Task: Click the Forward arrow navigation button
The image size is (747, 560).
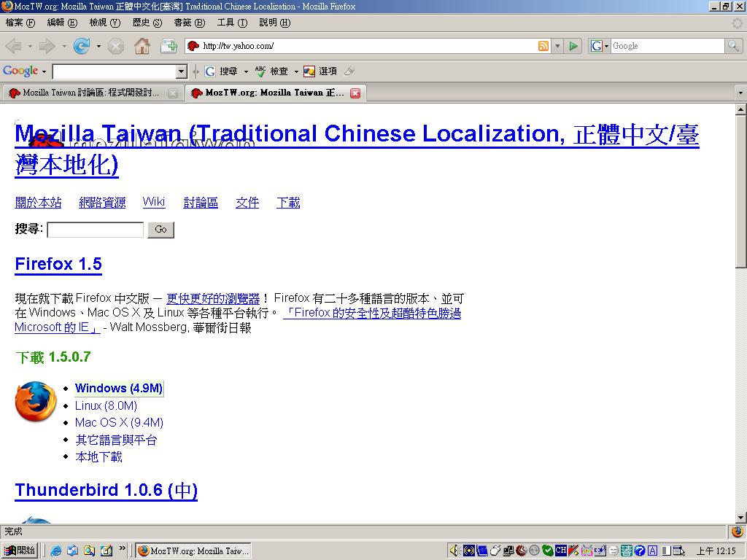Action: coord(47,46)
